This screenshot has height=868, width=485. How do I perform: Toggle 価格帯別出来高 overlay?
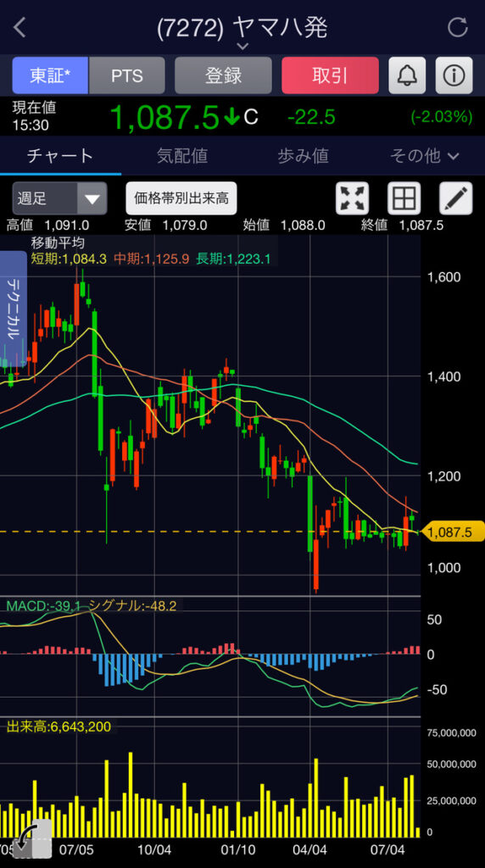click(181, 198)
